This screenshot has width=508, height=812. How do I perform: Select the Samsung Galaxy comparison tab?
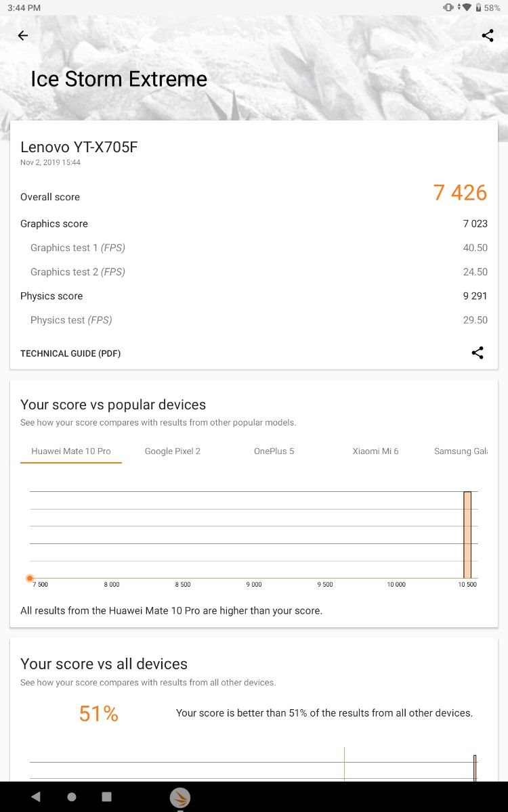click(461, 451)
